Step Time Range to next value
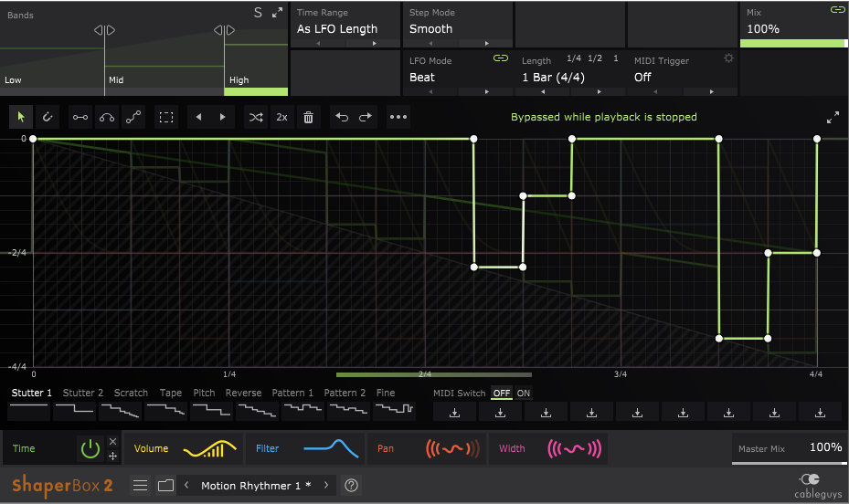 click(x=374, y=43)
